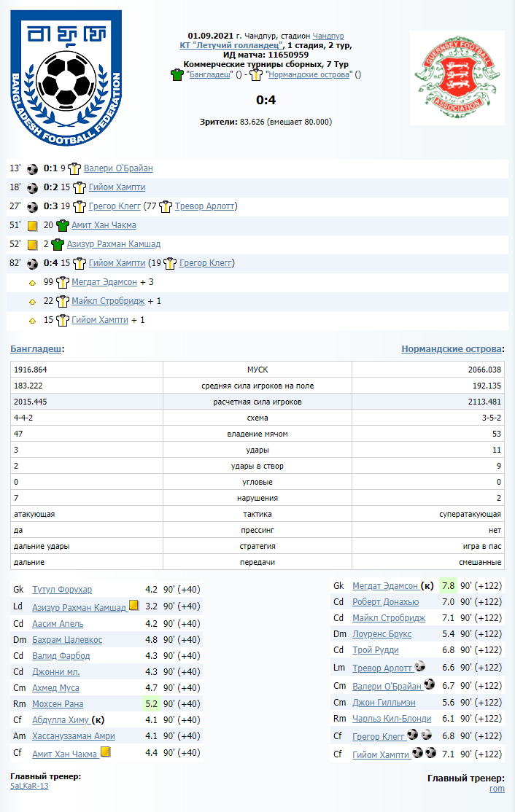This screenshot has height=812, width=515.
Task: Open the Нормандские острова team link above stats
Action: click(451, 349)
